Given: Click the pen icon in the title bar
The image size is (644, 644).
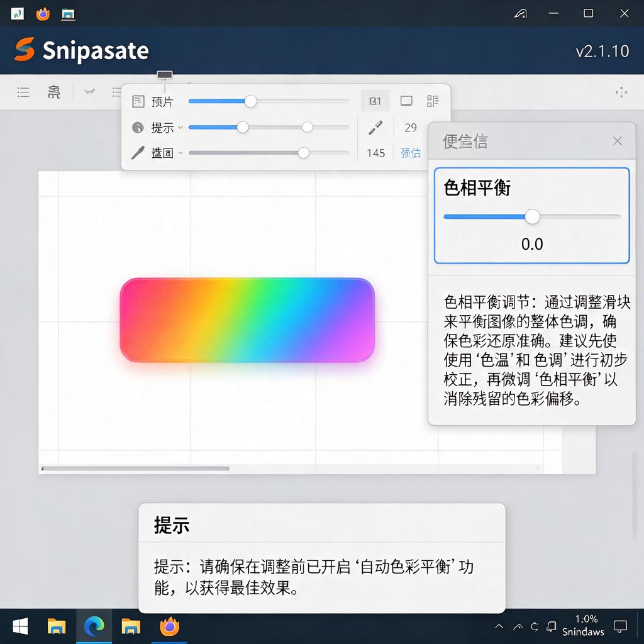Looking at the screenshot, I should (520, 14).
